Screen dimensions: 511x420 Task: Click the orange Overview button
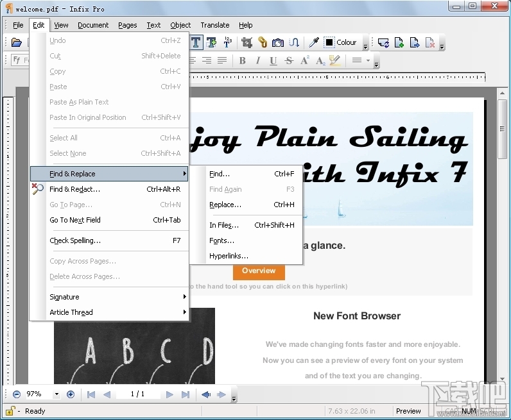tap(259, 271)
